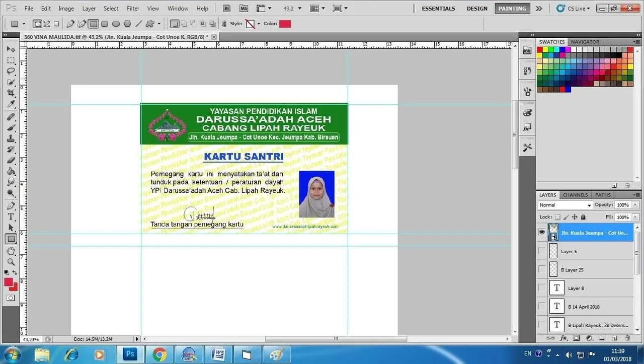Click the Delete layer trash icon
The image size is (644, 364).
[627, 338]
